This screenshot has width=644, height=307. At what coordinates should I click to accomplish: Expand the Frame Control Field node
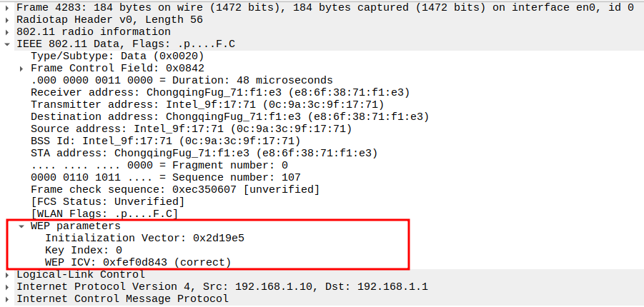coord(22,68)
